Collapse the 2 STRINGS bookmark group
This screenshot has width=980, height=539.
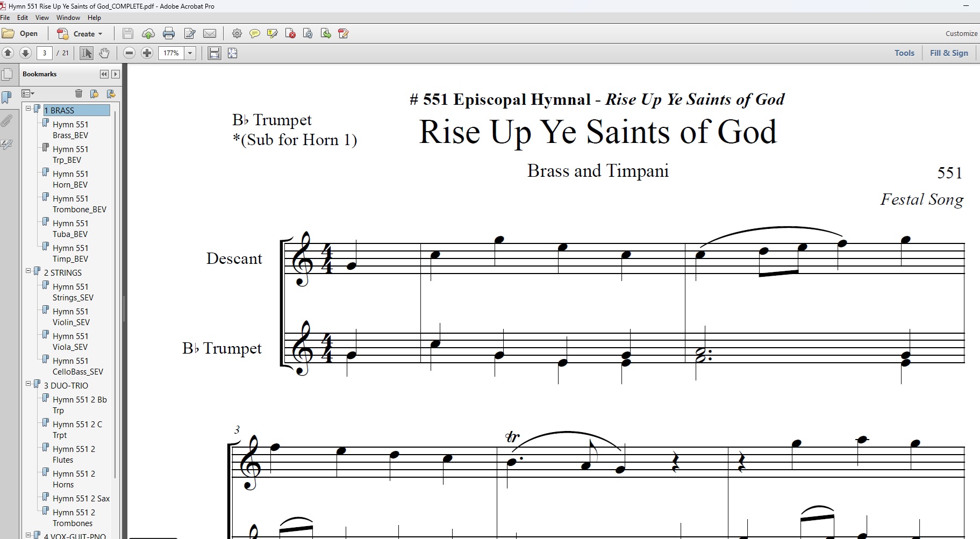click(28, 271)
